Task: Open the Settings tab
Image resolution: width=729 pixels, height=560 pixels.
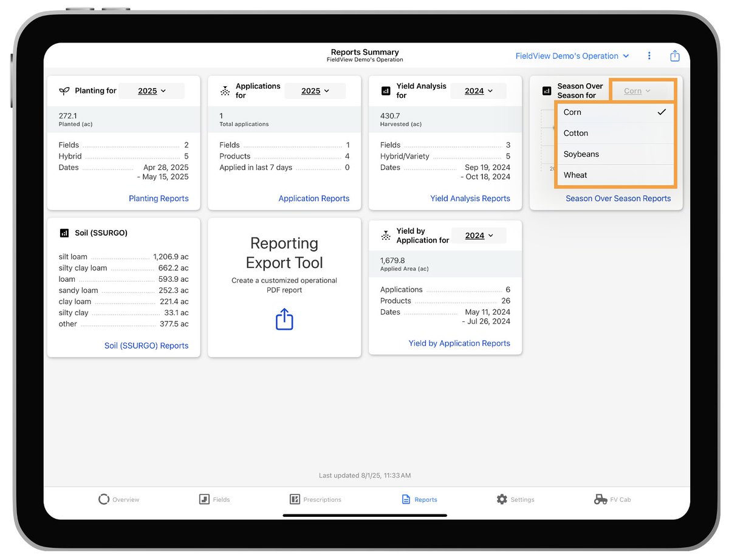Action: (x=515, y=499)
